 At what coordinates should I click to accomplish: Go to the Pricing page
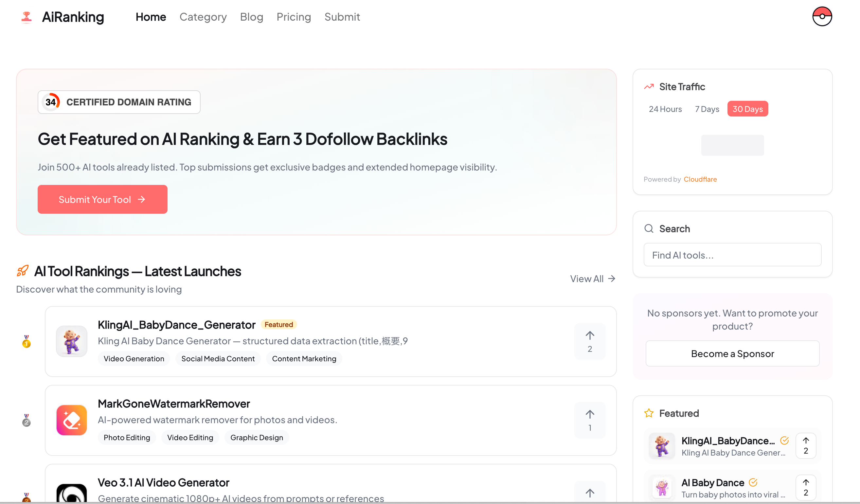pos(294,17)
